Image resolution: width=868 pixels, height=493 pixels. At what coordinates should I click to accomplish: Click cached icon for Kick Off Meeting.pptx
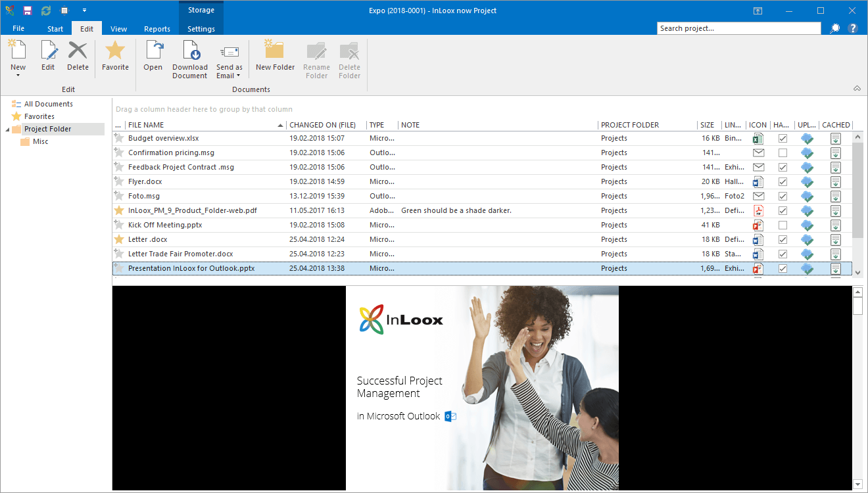(835, 225)
